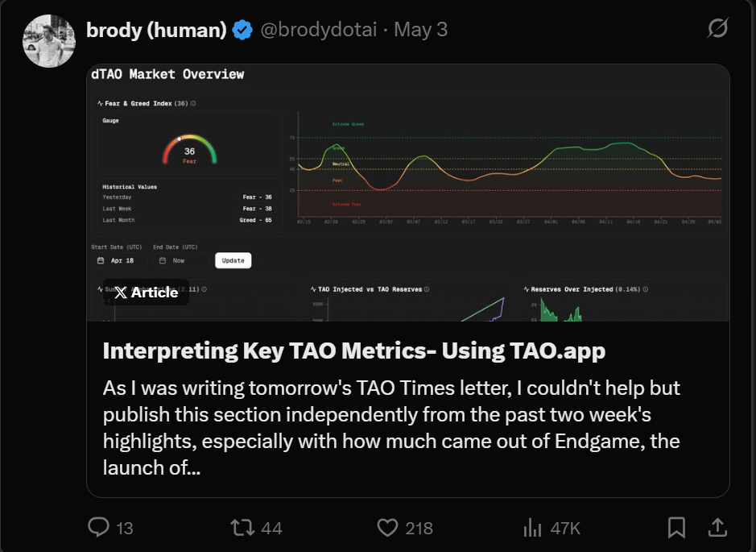Image resolution: width=756 pixels, height=552 pixels.
Task: Click the Fear & Greed gauge dial
Action: tap(189, 151)
